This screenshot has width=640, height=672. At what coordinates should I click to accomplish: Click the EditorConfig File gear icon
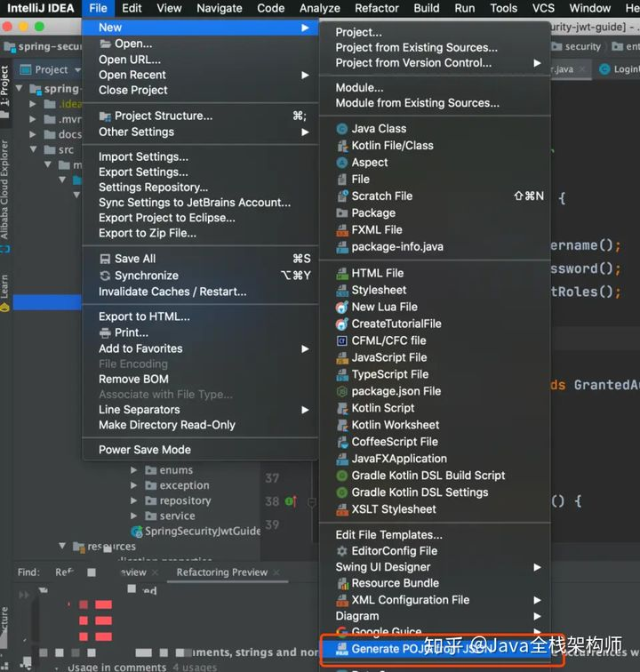point(341,551)
